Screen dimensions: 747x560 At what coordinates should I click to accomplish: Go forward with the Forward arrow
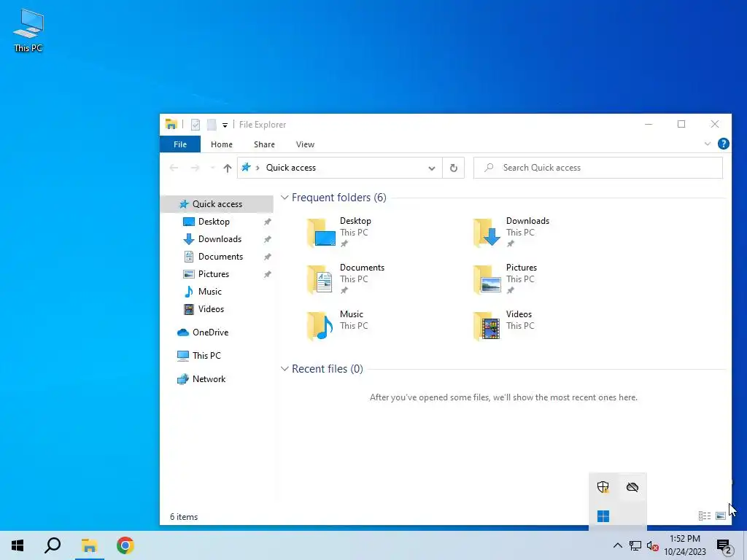click(x=195, y=168)
